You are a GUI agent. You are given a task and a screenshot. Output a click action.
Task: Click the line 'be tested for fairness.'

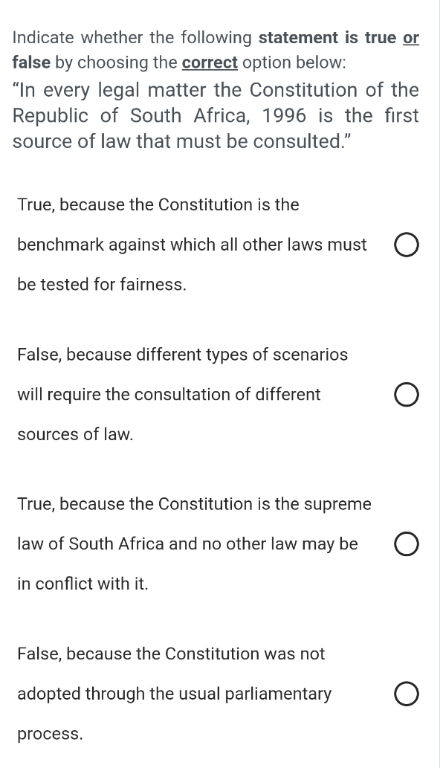(102, 284)
